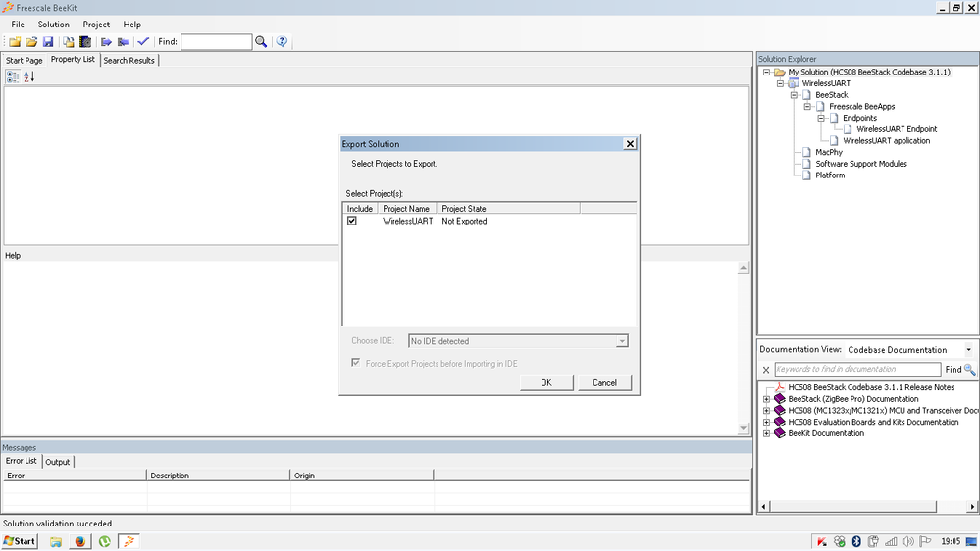980x551 pixels.
Task: Click Help pane scrollbar down arrow
Action: tap(744, 428)
